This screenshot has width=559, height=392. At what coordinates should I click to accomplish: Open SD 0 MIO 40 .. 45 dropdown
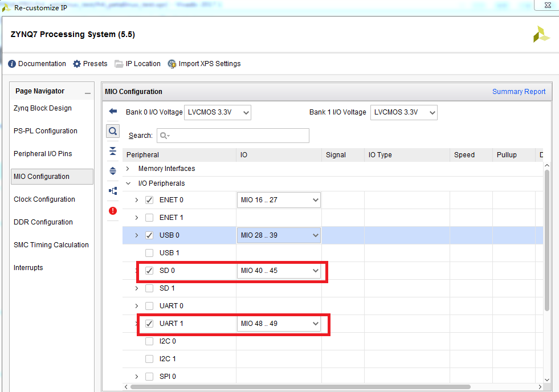pyautogui.click(x=279, y=271)
